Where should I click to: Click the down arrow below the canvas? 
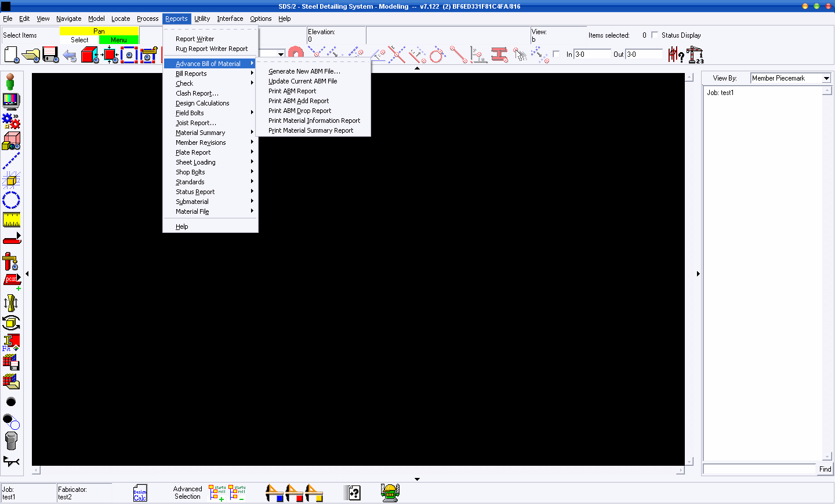tap(417, 479)
